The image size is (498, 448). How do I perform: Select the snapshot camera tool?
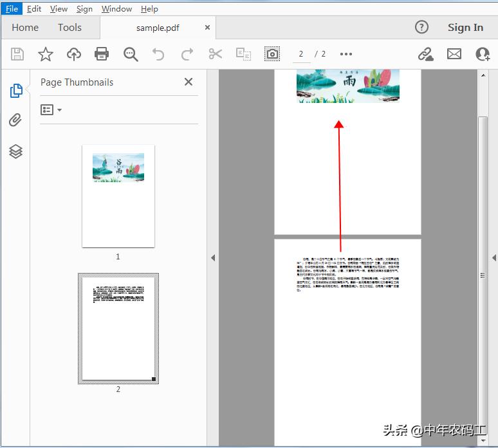tap(272, 54)
